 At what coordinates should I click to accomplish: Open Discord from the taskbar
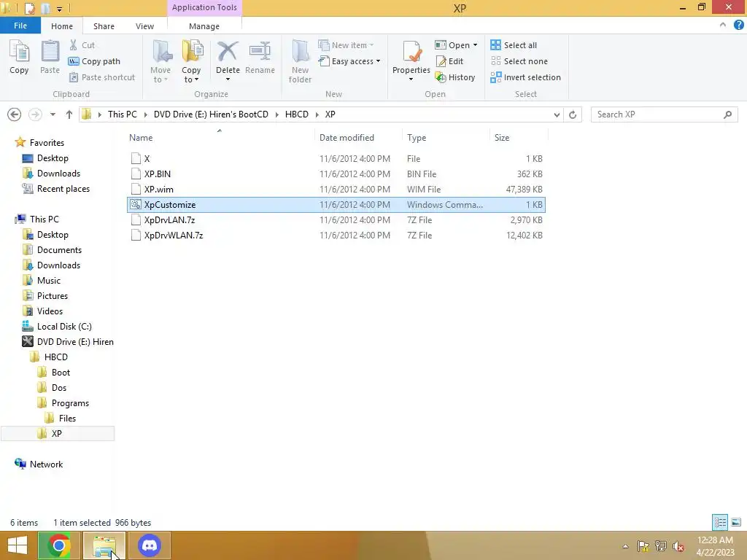click(149, 545)
